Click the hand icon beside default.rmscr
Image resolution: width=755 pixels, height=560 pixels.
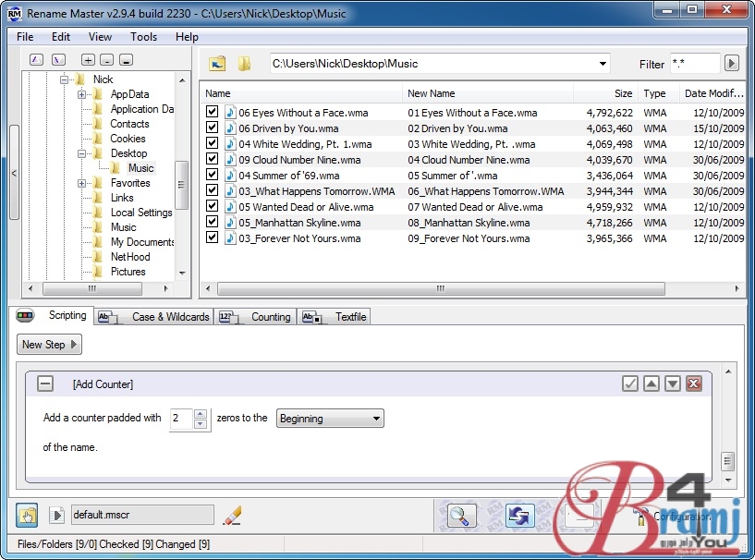pyautogui.click(x=28, y=516)
